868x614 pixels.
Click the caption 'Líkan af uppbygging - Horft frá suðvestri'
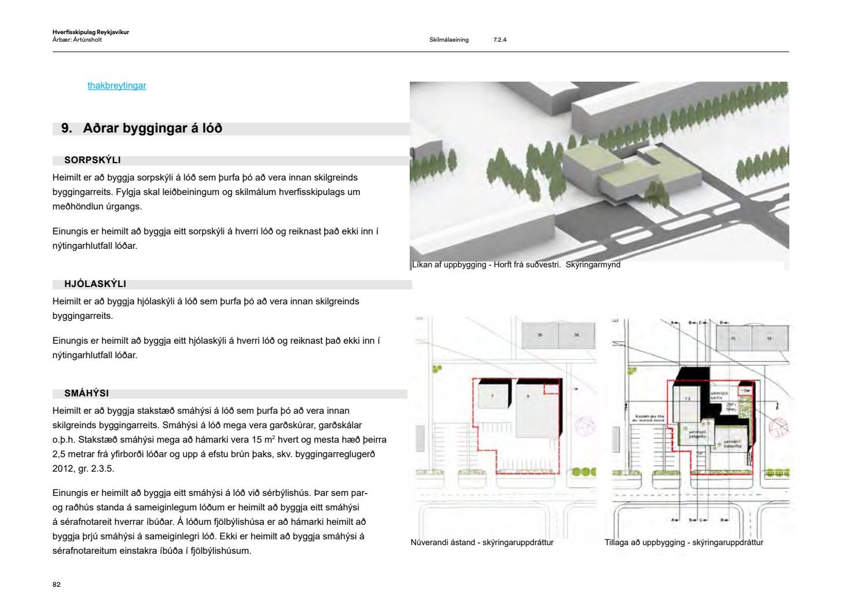point(515,265)
